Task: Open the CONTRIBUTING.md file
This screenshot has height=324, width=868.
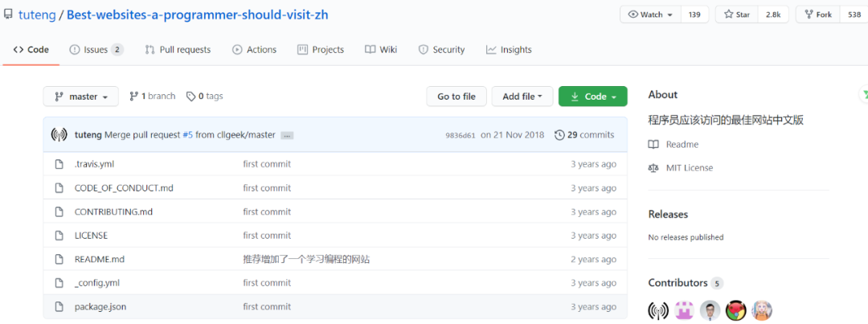Action: coord(113,212)
